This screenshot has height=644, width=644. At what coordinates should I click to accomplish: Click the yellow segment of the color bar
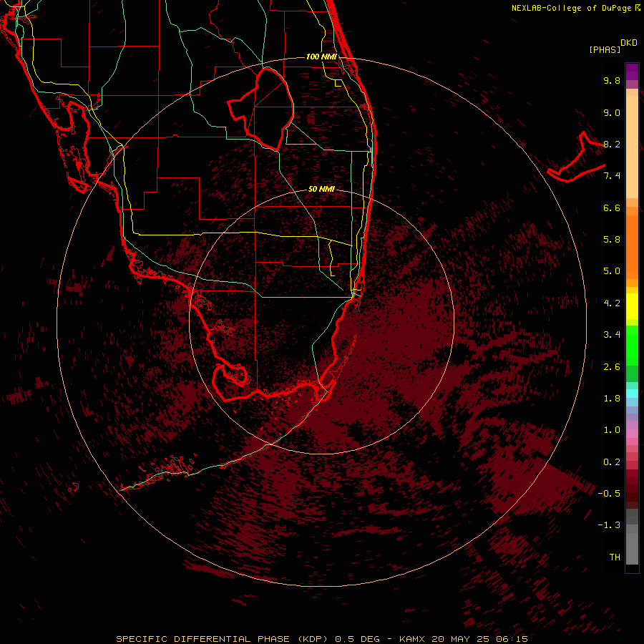pos(632,306)
